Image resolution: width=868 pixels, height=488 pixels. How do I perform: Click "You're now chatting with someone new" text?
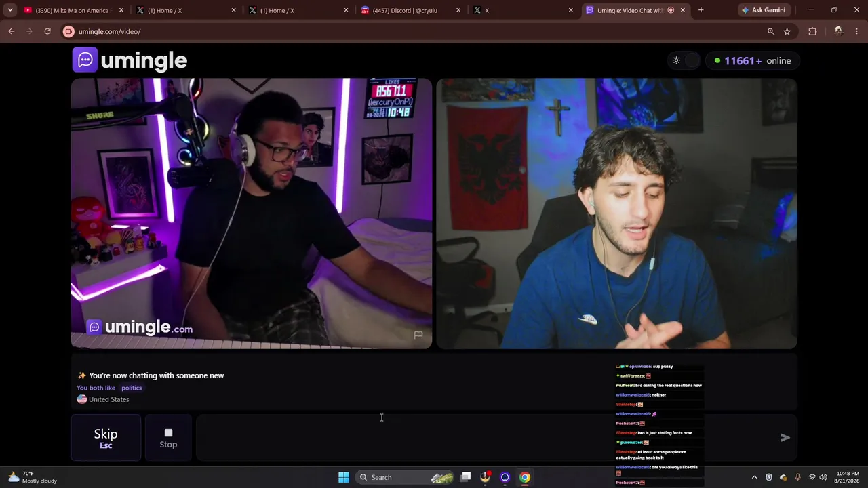(156, 375)
